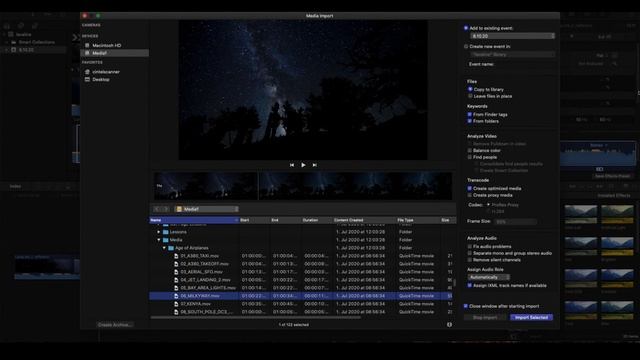Sort list by Start column header
Screen dimensions: 640x360
(255, 220)
